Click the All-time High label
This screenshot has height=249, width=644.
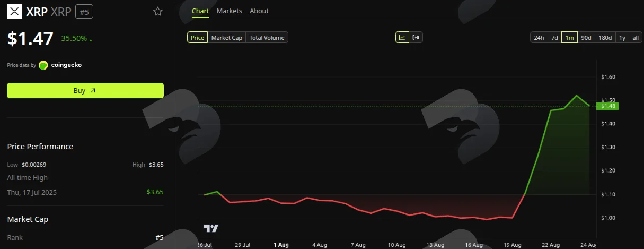[x=27, y=178]
